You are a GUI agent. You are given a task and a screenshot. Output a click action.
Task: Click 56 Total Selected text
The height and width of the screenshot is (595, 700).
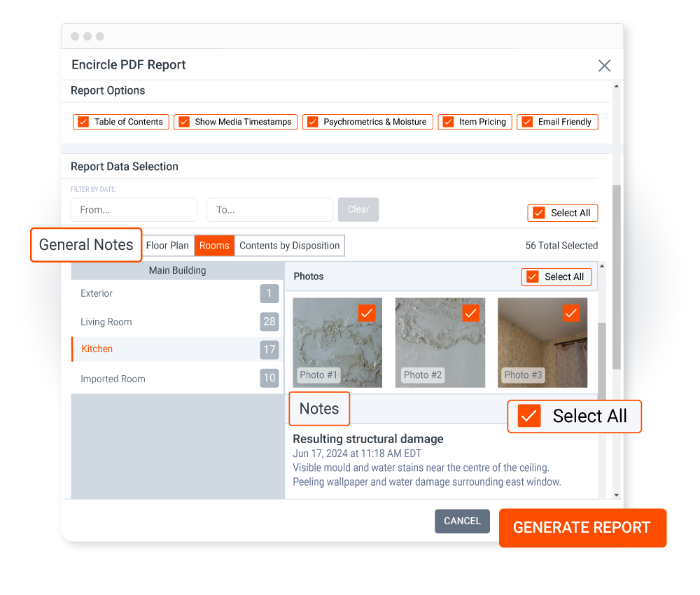click(561, 246)
